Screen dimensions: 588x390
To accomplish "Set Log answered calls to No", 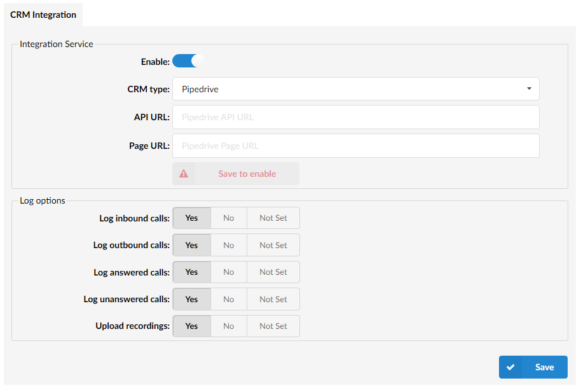I will pos(228,272).
